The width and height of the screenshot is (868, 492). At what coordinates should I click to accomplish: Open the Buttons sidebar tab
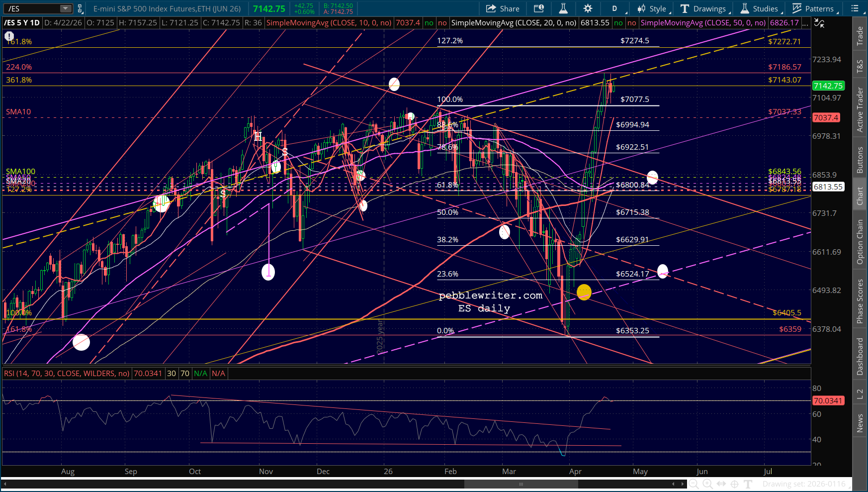tap(860, 160)
